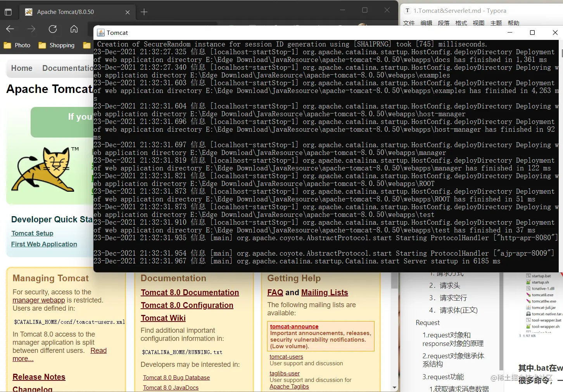Select outline item 2.request对象继承体系结构
This screenshot has height=392, width=563.
[453, 360]
